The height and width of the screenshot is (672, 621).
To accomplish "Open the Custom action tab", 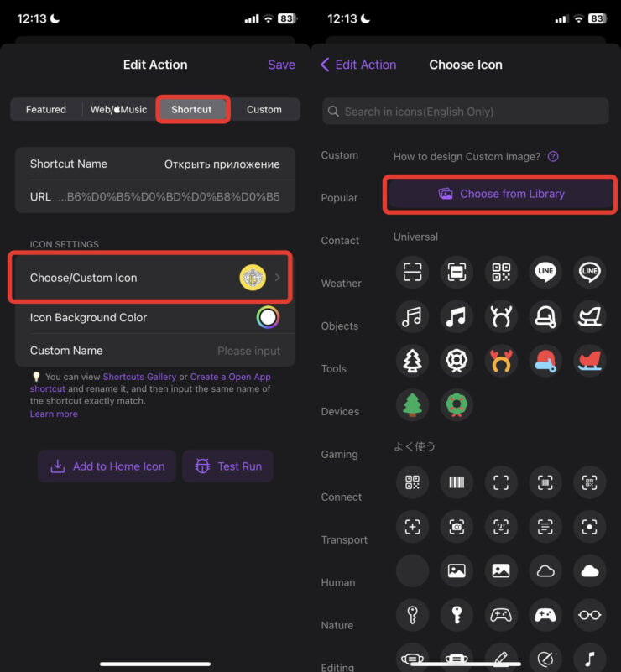I will pyautogui.click(x=264, y=110).
